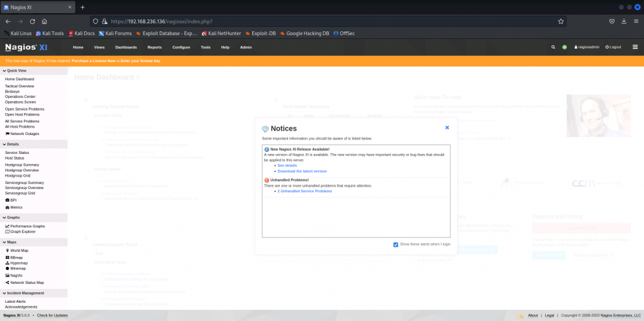644x321 pixels.
Task: Click the World Map pin icon
Action: click(7, 251)
